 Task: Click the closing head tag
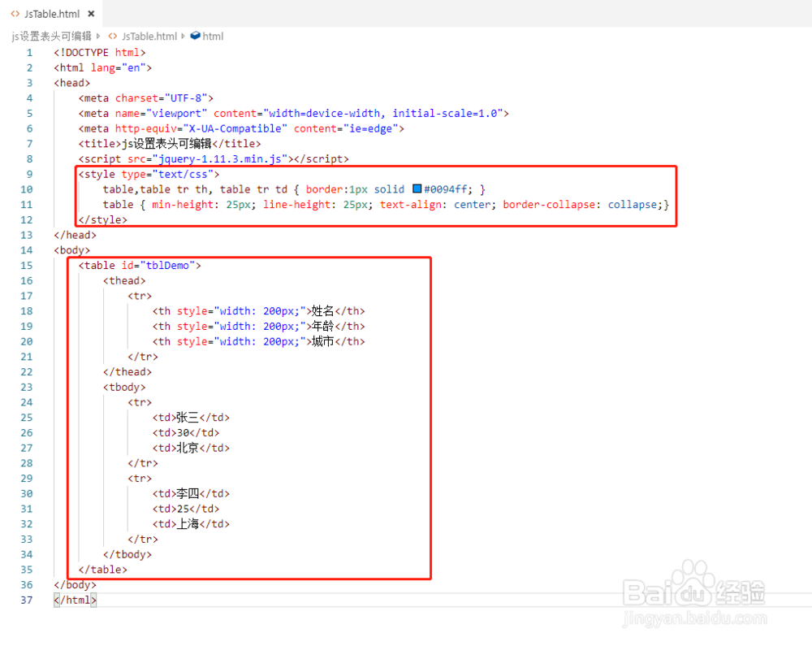pos(75,235)
